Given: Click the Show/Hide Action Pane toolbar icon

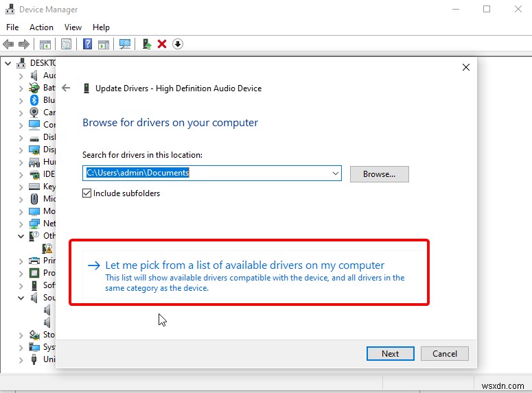Looking at the screenshot, I should point(104,44).
